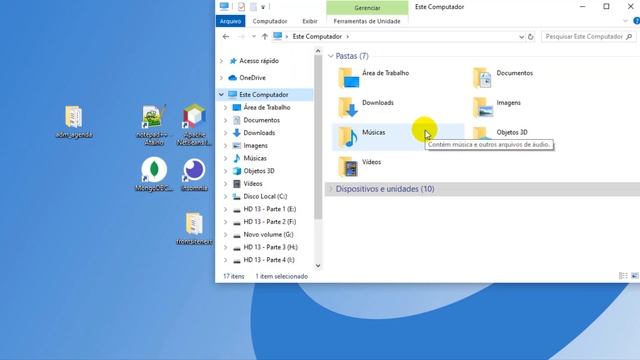
Task: Click the Forward navigation arrow
Action: click(x=241, y=37)
